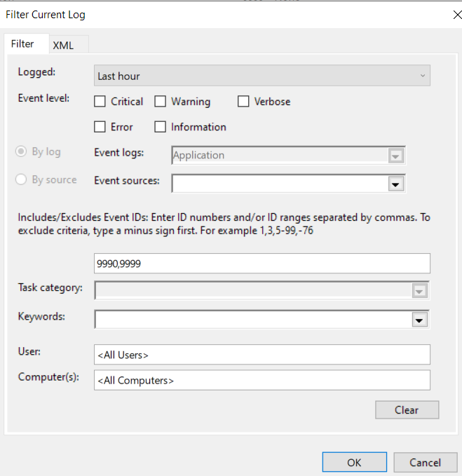Viewport: 462px width, 476px height.
Task: Enable the Information event level checkbox
Action: pos(161,127)
